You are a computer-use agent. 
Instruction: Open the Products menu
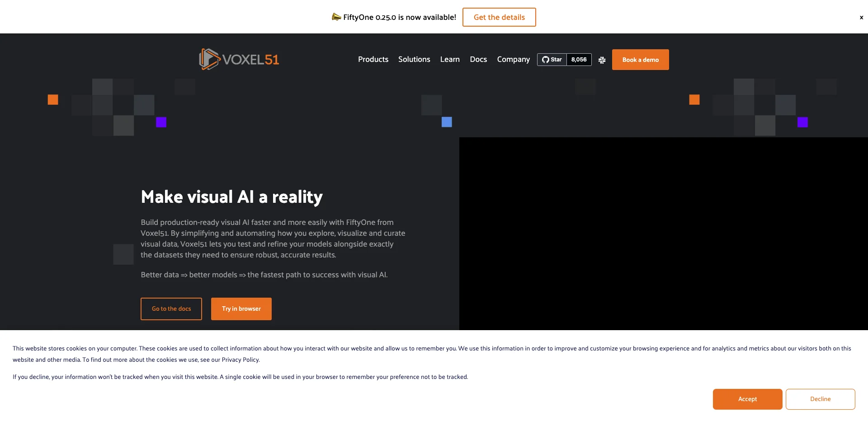(373, 59)
